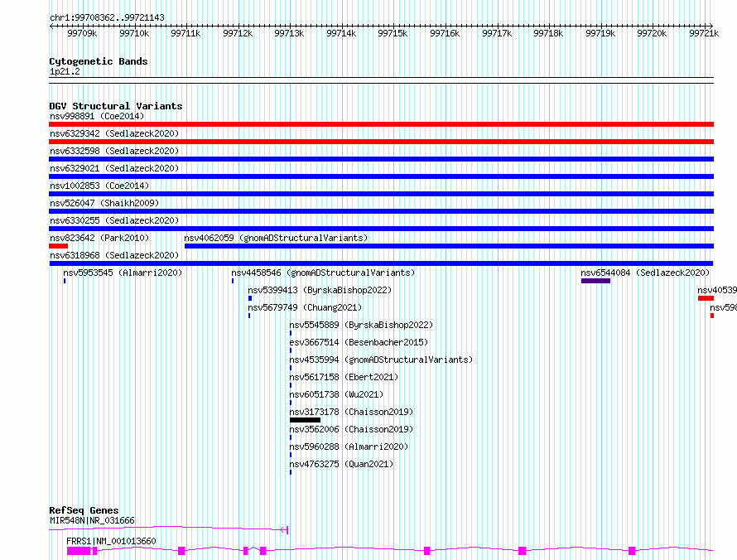Screen dimensions: 737x560
Task: Open variant label nsv526047 (Shaikh2009)
Action: (104, 203)
